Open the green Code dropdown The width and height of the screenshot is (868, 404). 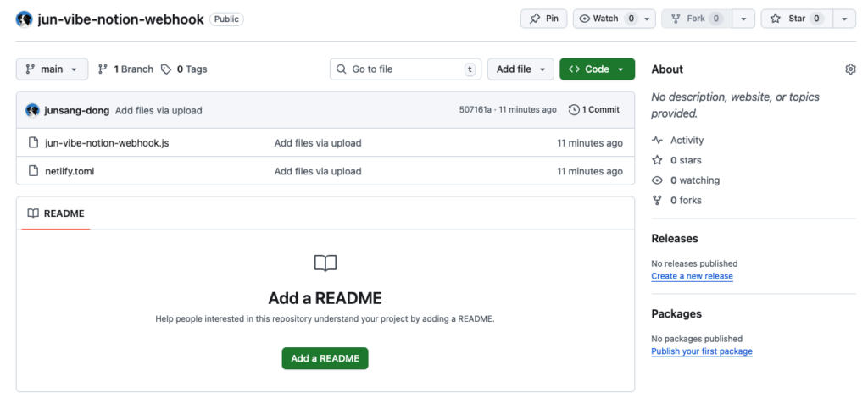pyautogui.click(x=597, y=69)
